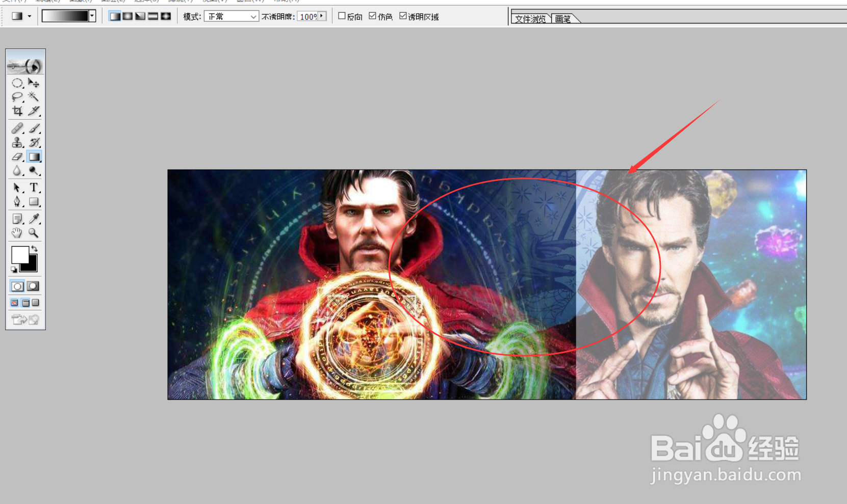Screen dimensions: 847x504
Task: Choose the Angle gradient style
Action: pos(140,16)
